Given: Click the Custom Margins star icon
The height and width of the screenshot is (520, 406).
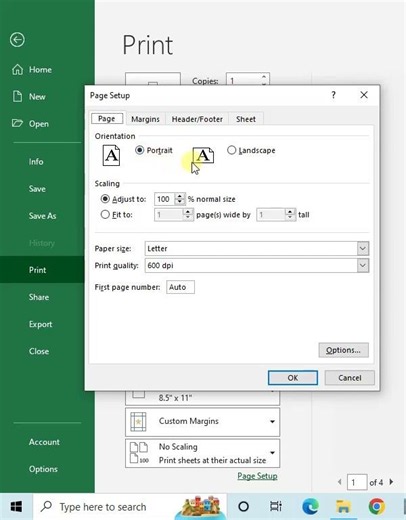Looking at the screenshot, I should pyautogui.click(x=138, y=422).
